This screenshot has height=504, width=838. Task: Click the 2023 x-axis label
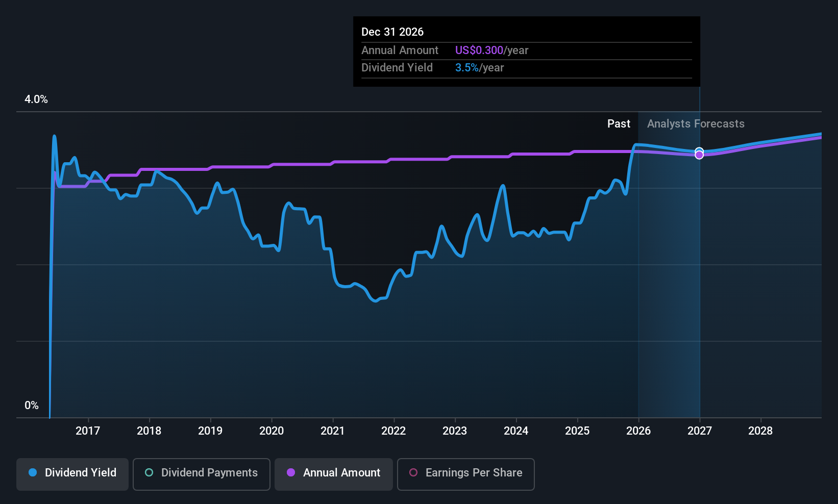(x=455, y=431)
